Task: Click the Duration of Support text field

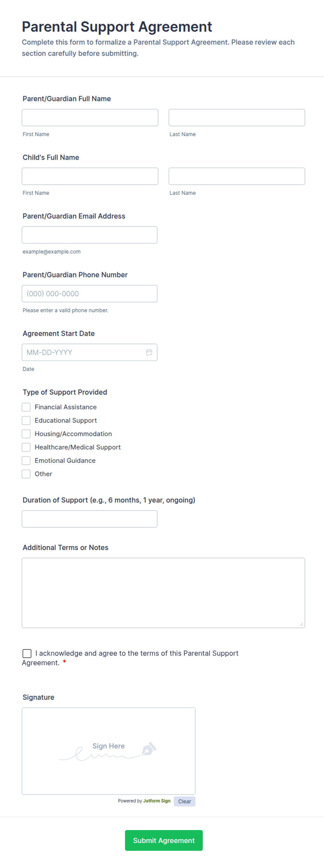Action: (90, 519)
